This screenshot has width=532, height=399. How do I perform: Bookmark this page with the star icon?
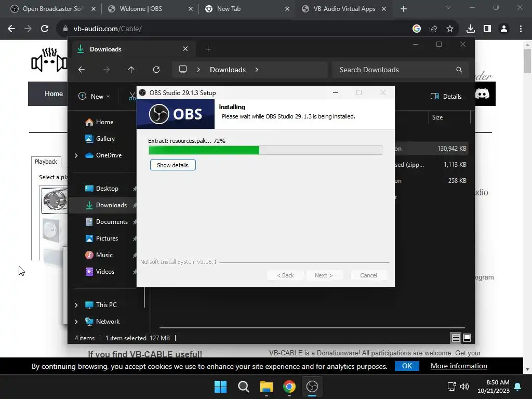point(450,29)
